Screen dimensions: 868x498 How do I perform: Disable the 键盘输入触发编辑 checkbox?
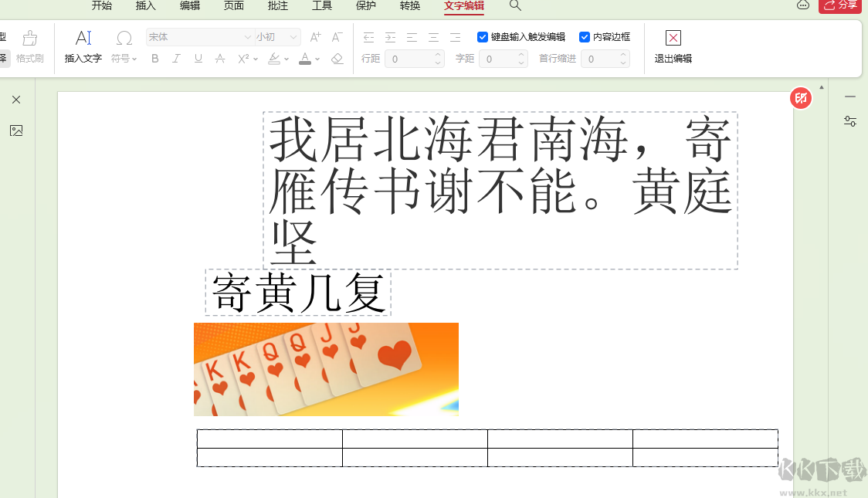[483, 36]
